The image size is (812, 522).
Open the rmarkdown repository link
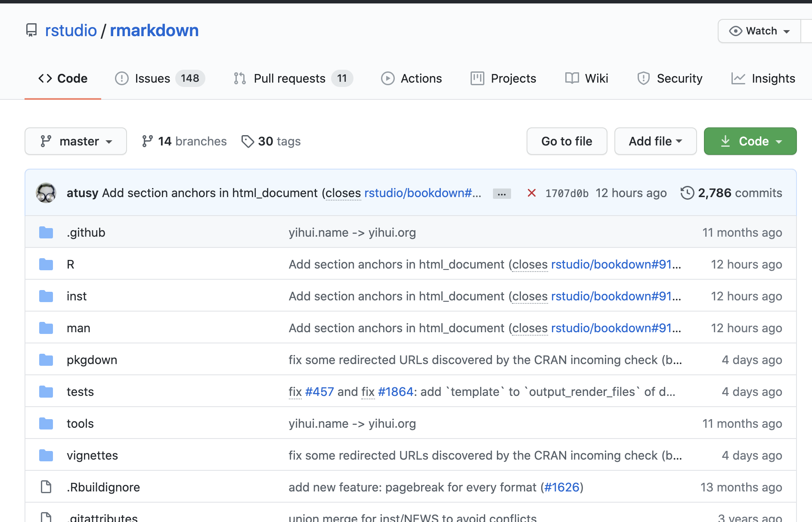[x=154, y=31]
